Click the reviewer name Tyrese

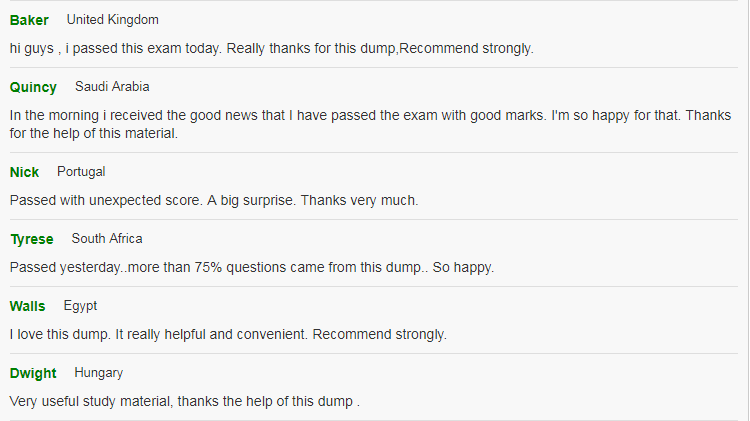(32, 239)
